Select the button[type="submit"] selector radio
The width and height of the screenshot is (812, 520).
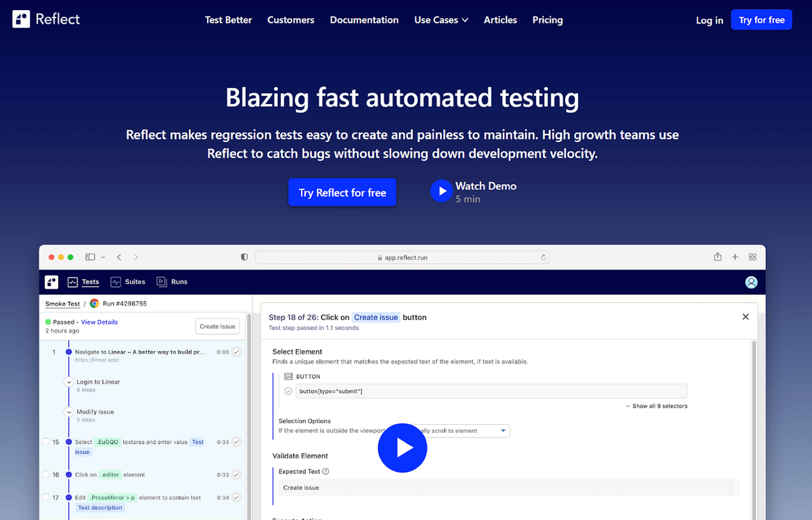[x=288, y=392]
